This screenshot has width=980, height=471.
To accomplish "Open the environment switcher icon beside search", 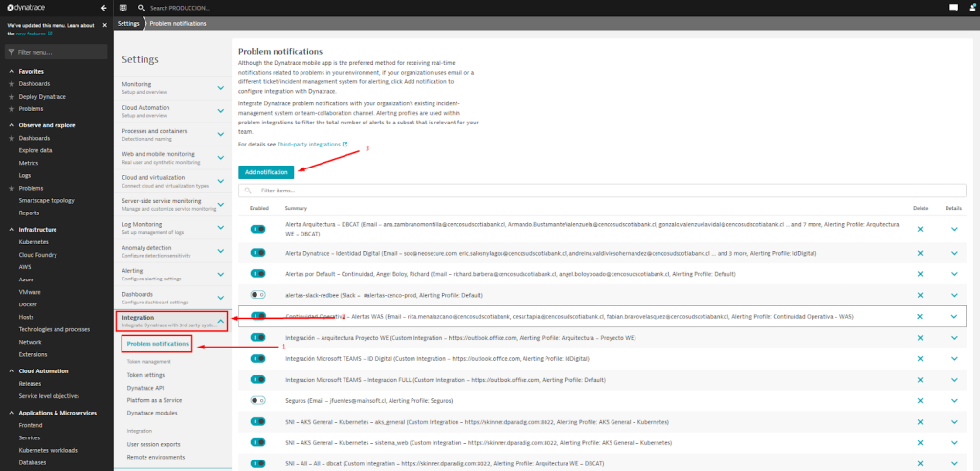I will pyautogui.click(x=123, y=8).
